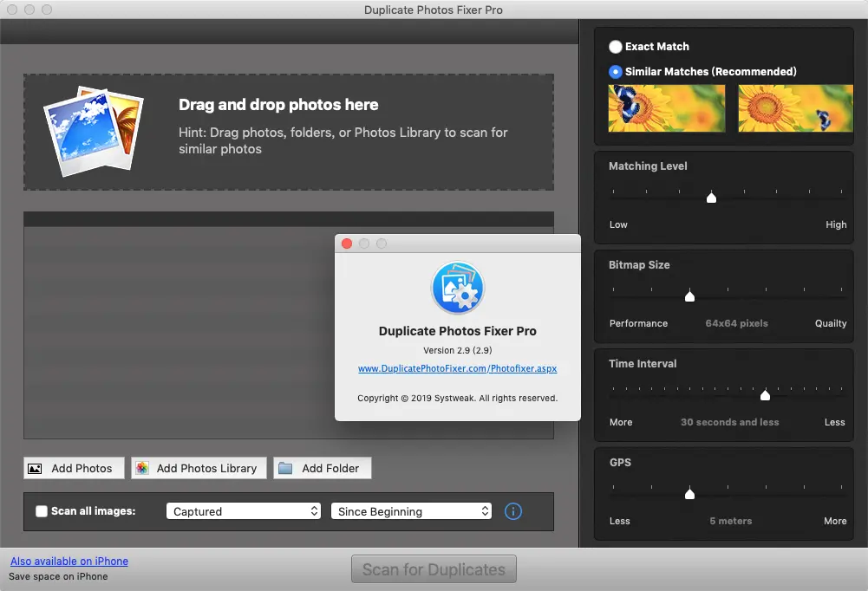Click the Duplicate Photos Fixer Pro app logo
Viewport: 868px width, 591px height.
[458, 288]
